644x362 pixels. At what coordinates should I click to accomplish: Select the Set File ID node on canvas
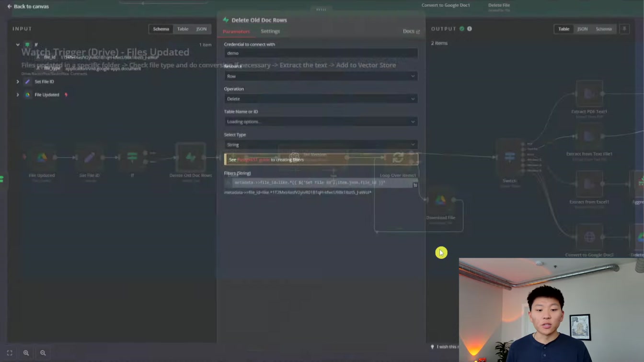[x=90, y=157]
